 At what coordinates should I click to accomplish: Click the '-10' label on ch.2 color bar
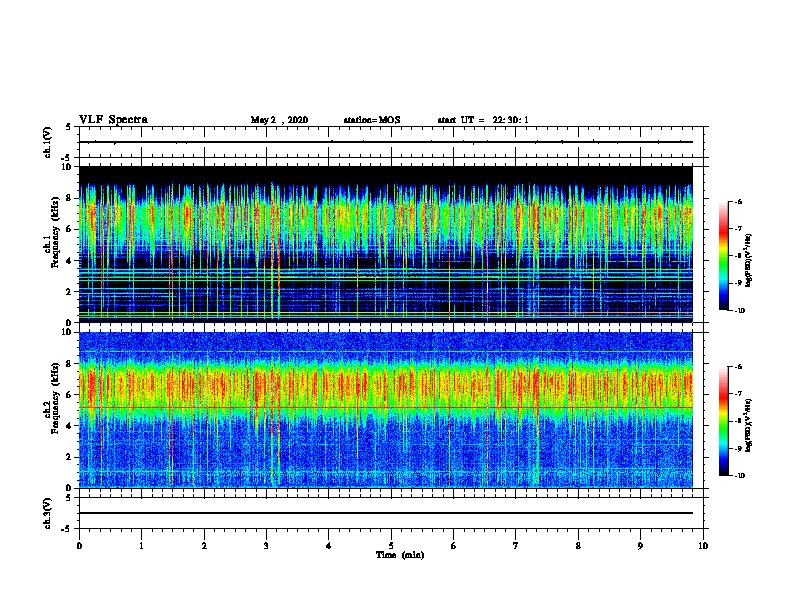(x=739, y=475)
